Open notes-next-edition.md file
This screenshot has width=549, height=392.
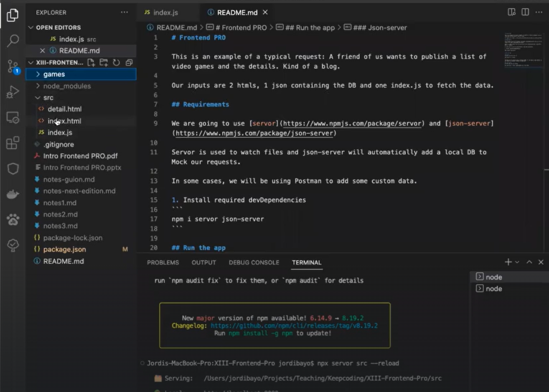click(81, 191)
